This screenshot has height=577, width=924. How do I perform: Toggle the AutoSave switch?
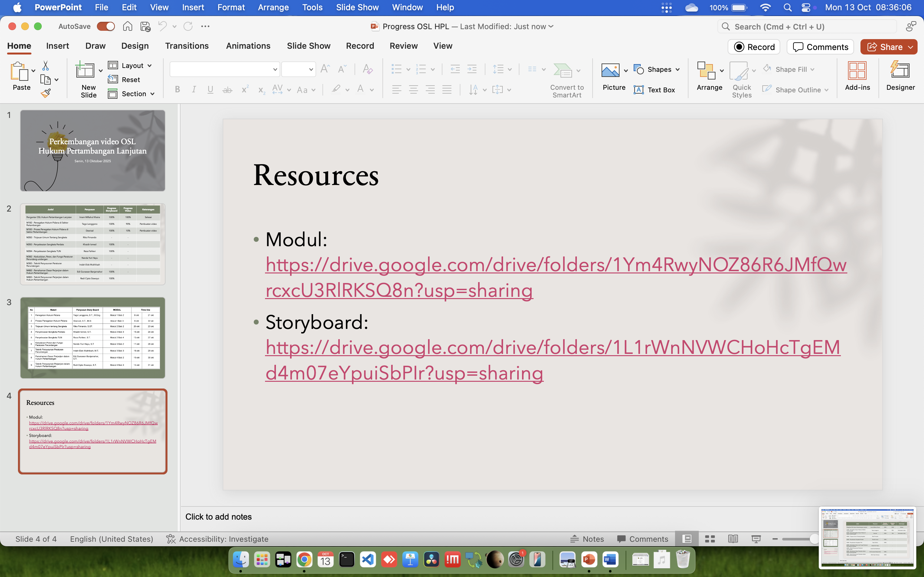point(106,26)
